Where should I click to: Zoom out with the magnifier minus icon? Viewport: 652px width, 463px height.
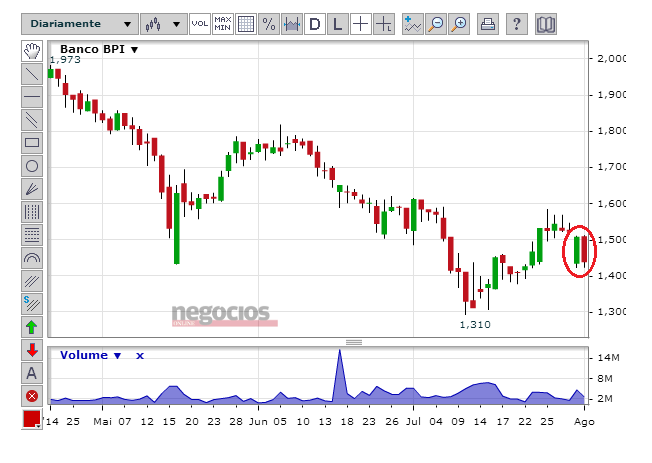pyautogui.click(x=436, y=24)
